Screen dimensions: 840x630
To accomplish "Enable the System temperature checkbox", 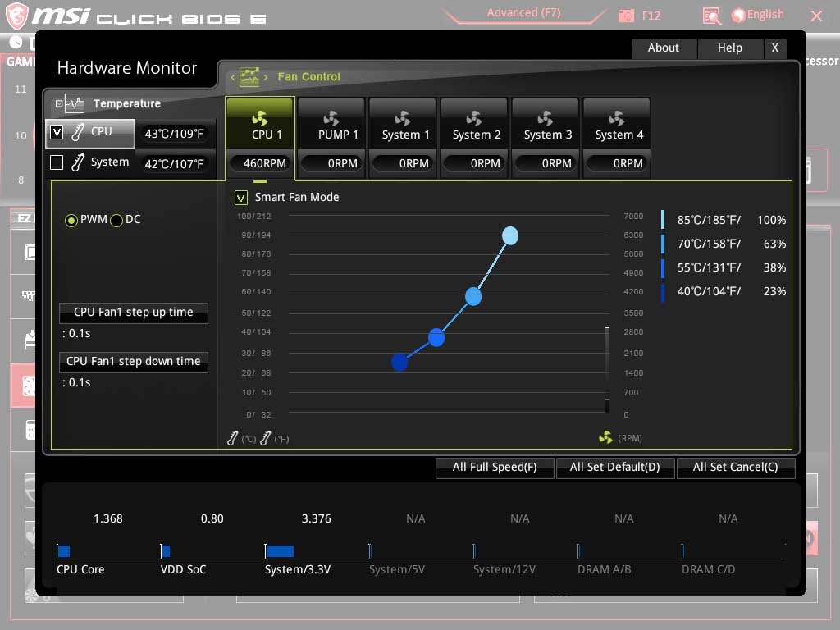I will click(x=57, y=162).
